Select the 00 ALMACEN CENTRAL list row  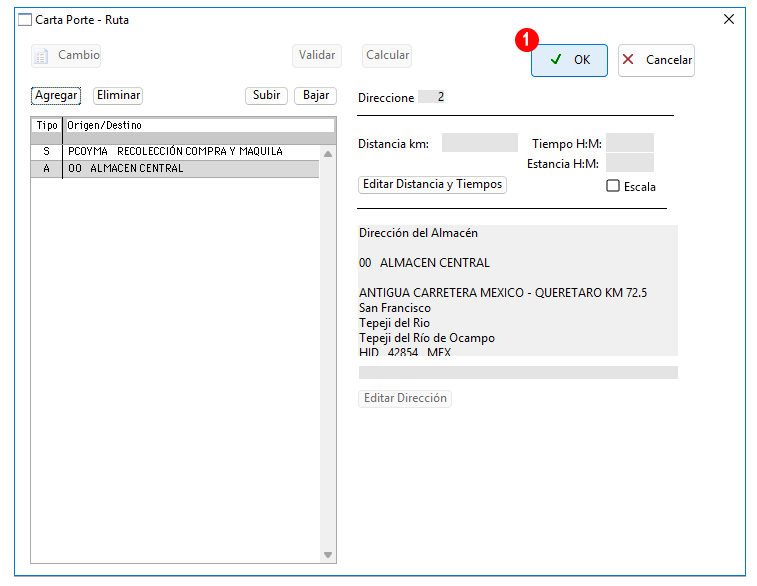tap(175, 168)
